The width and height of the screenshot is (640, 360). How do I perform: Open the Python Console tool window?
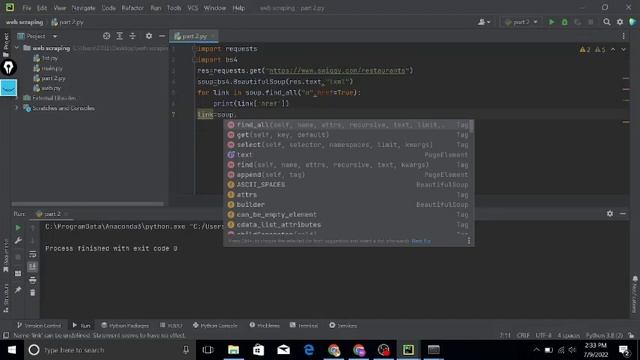[215, 325]
